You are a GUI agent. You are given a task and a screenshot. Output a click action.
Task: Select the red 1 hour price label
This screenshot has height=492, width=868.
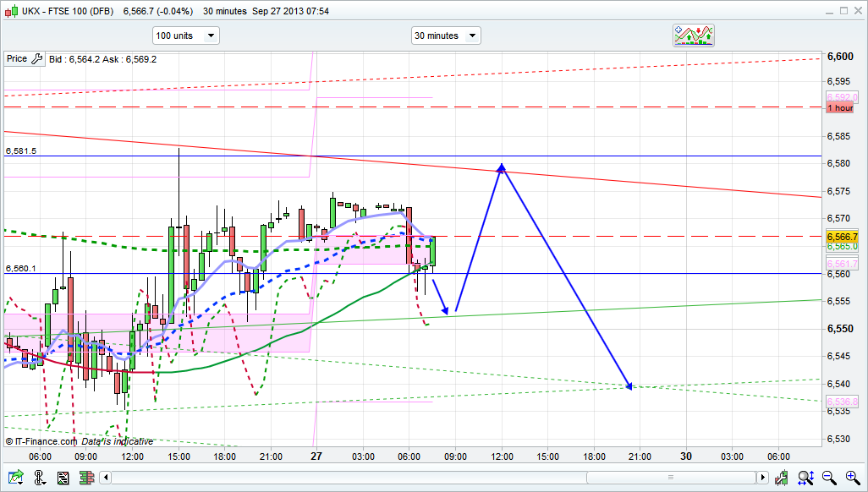[x=840, y=108]
